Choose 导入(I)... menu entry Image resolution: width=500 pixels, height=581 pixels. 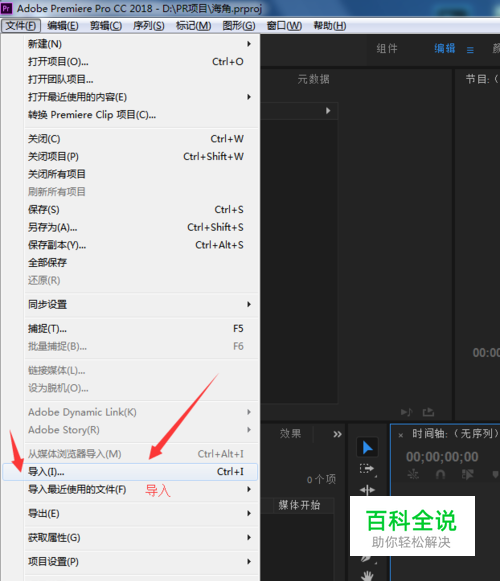[130, 472]
